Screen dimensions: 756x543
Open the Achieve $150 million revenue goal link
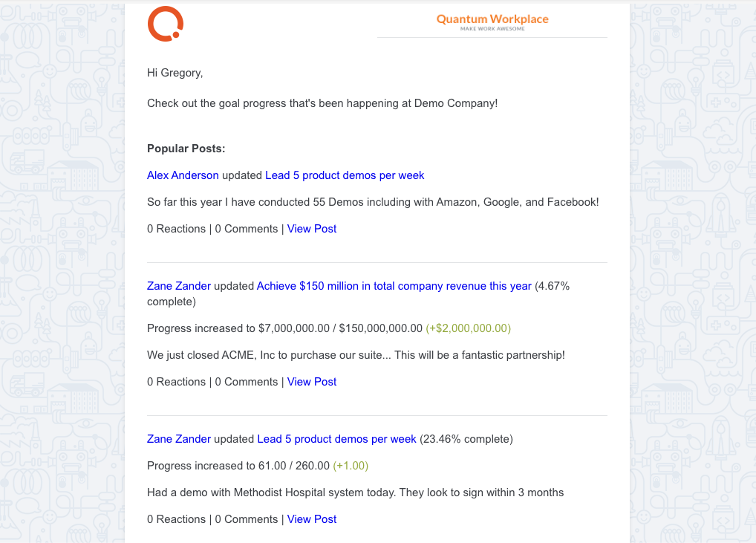394,286
